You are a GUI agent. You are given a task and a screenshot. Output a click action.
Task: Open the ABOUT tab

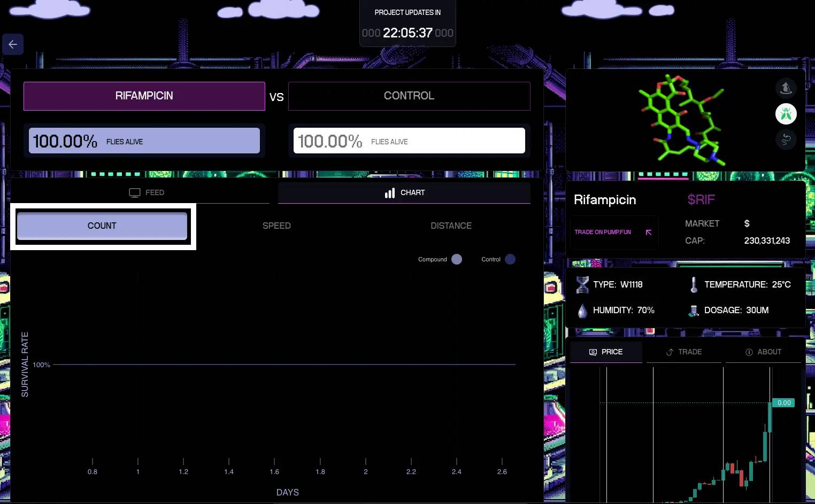coord(763,352)
